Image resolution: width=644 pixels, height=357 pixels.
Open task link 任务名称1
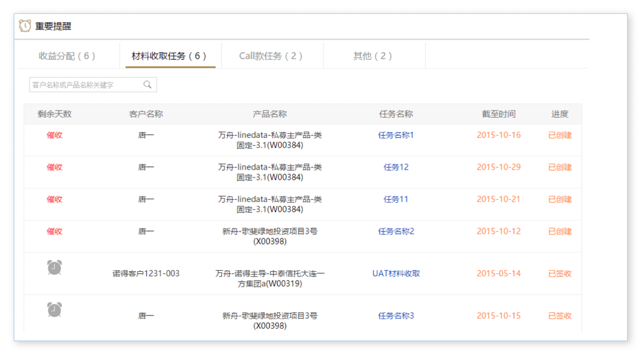(396, 135)
